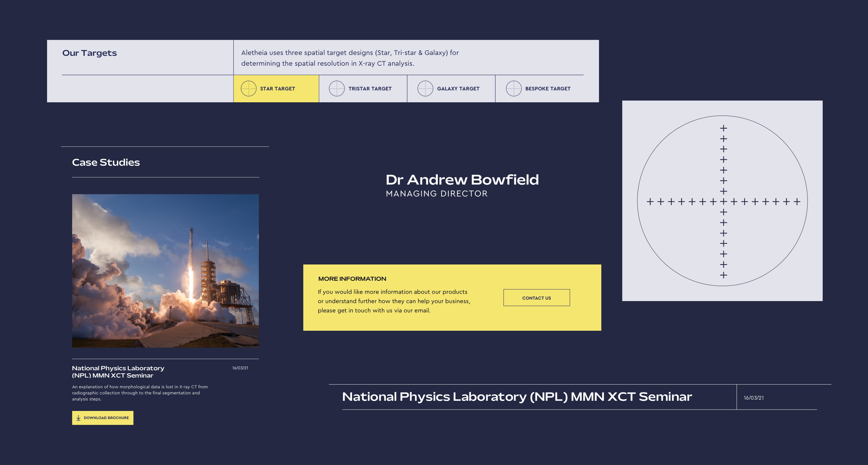Click the Galaxy Target crosshair icon
The width and height of the screenshot is (868, 465).
tap(425, 88)
